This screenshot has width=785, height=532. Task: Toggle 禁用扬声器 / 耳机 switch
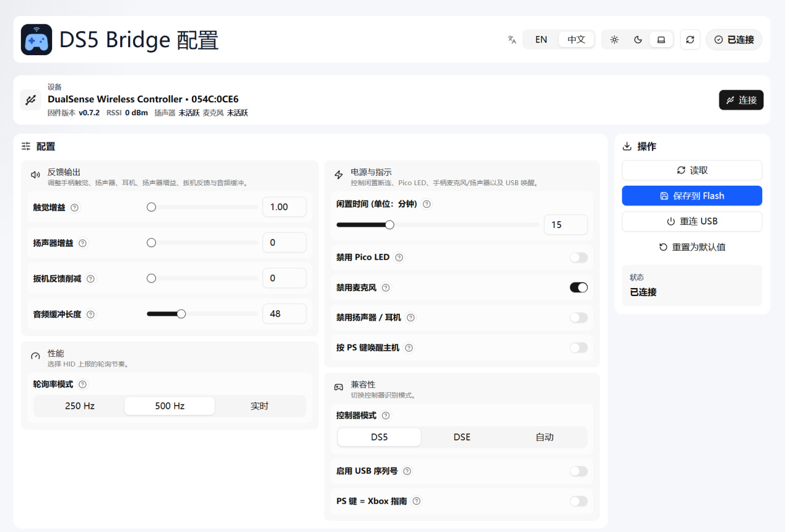coord(578,317)
